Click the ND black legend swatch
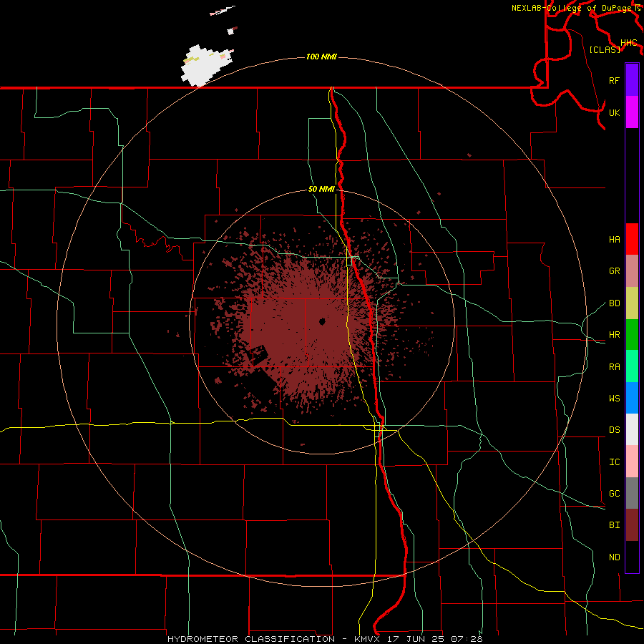This screenshot has height=644, width=644. click(632, 557)
